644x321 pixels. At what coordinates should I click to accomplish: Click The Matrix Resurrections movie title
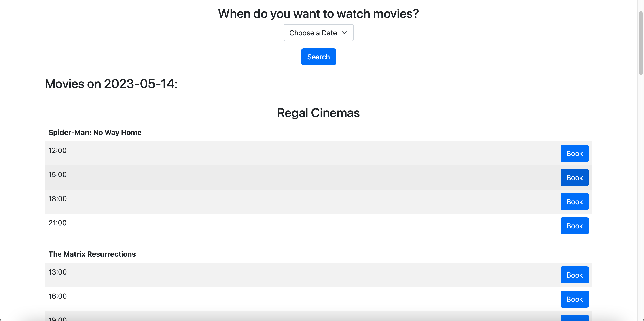point(92,254)
